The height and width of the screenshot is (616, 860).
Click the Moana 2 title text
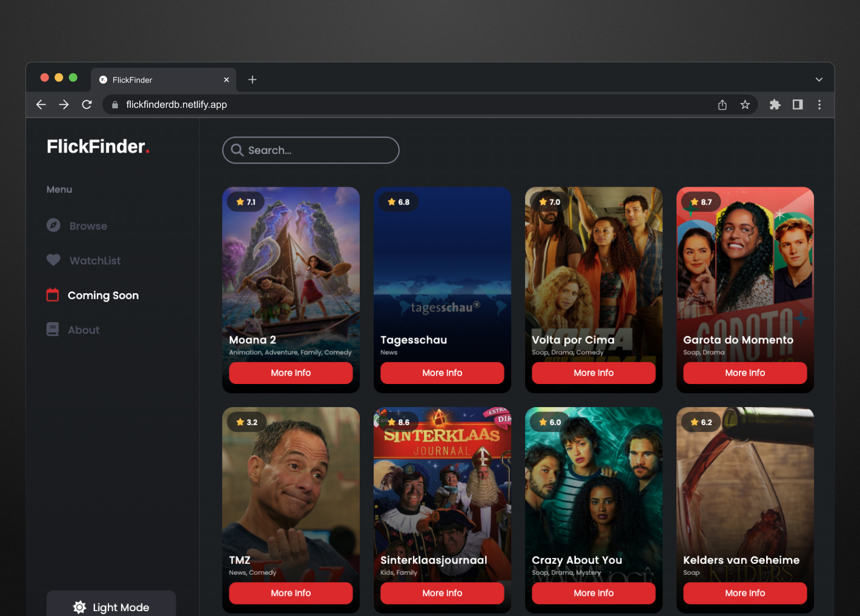[x=253, y=340]
